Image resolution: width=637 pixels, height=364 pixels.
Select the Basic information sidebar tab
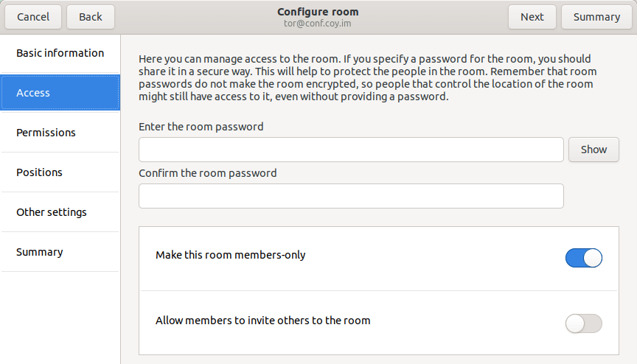pos(60,53)
